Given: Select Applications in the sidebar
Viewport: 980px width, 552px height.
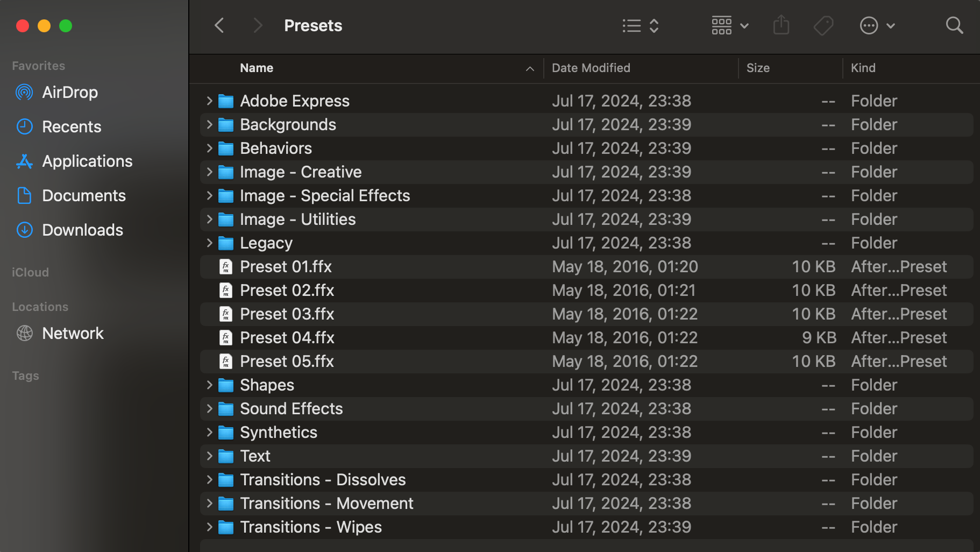Looking at the screenshot, I should (87, 161).
